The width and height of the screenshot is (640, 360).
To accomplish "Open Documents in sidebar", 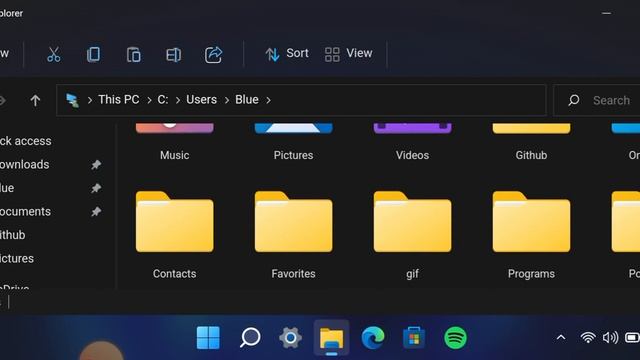I will (25, 211).
